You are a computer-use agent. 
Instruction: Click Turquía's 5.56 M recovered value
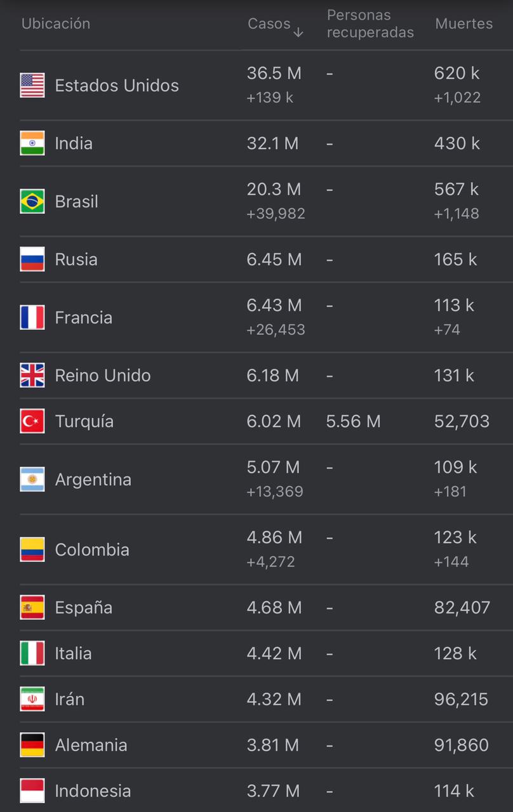click(x=354, y=421)
